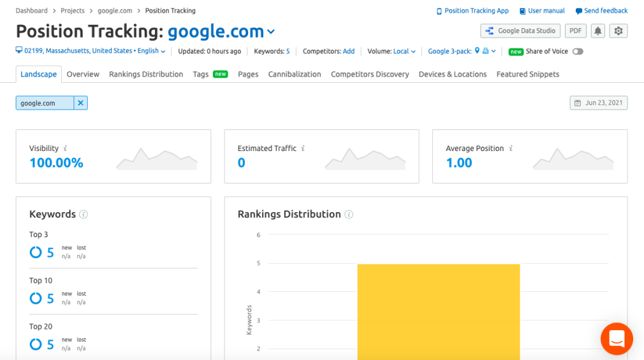
Task: Open settings via the gear icon
Action: [618, 31]
